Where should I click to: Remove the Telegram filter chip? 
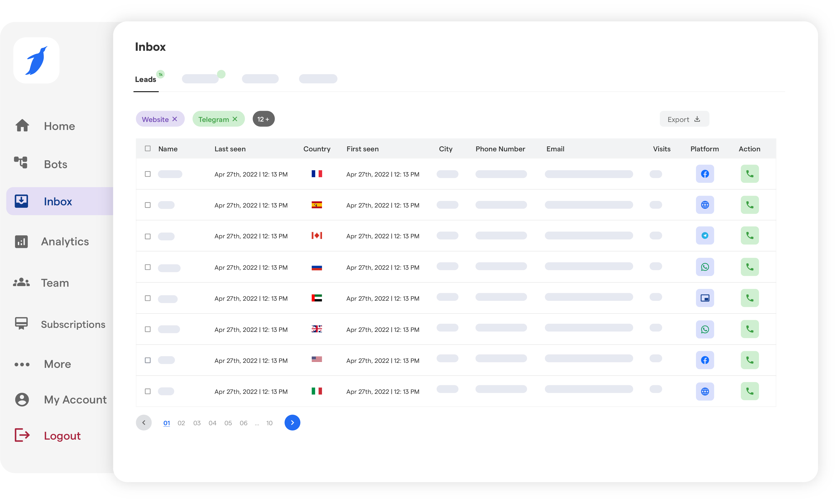tap(235, 119)
